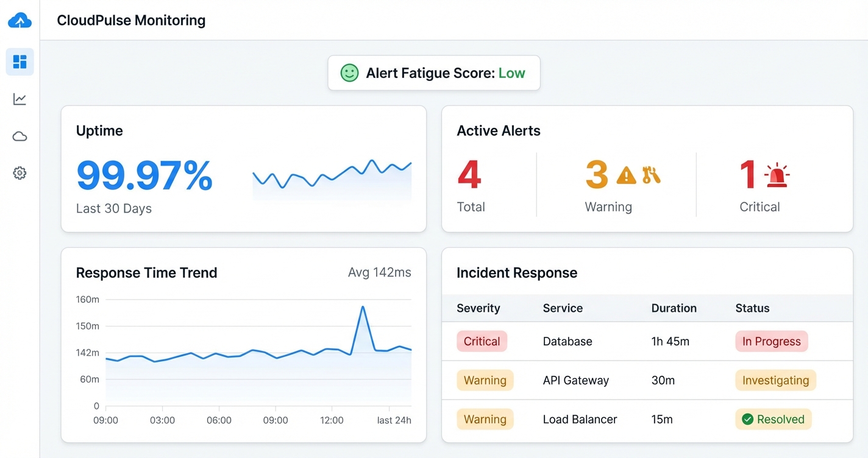Click the CloudPulse logo icon
Screen dimensions: 868x458
coord(20,20)
